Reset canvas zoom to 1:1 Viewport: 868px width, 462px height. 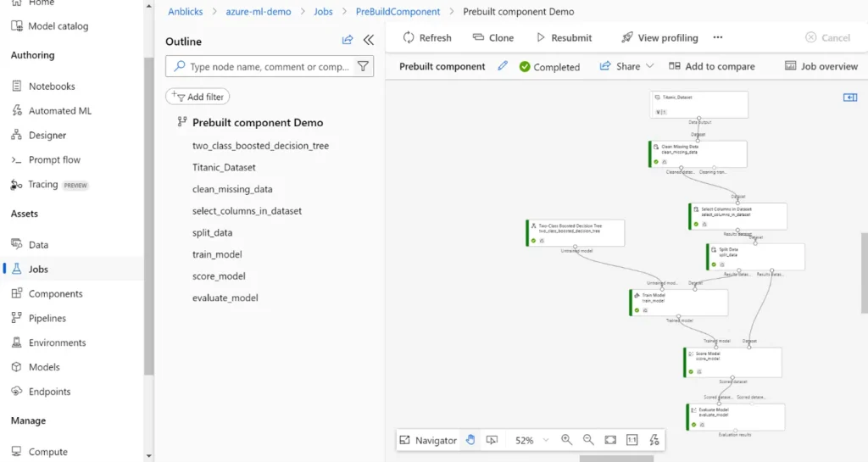tap(632, 440)
